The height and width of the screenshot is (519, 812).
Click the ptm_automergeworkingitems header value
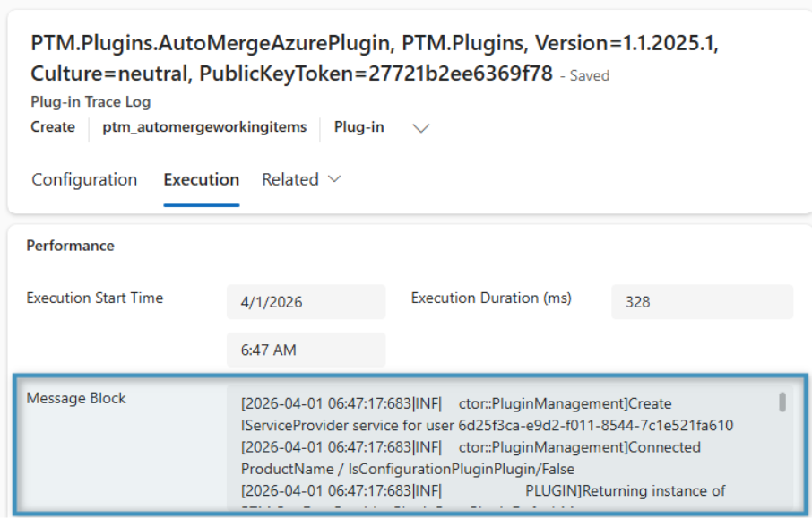tap(204, 127)
